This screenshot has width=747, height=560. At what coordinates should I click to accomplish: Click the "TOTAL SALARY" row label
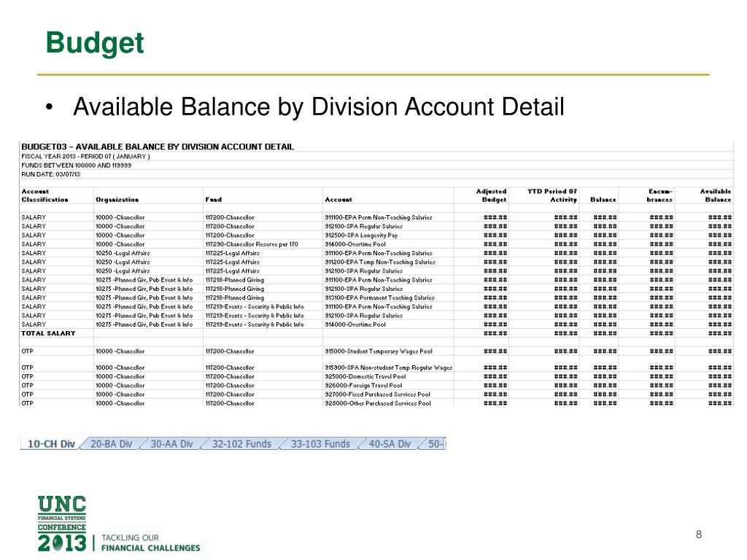point(49,333)
